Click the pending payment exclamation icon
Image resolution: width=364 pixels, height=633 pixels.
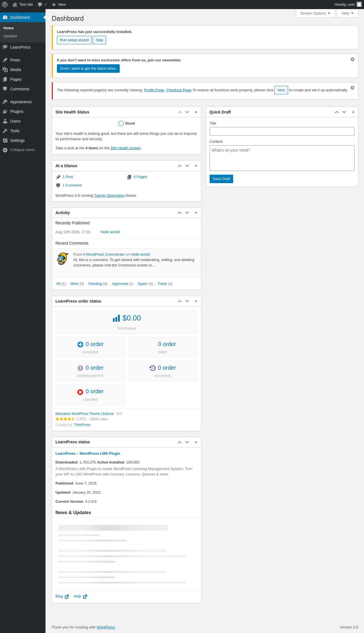(x=80, y=368)
